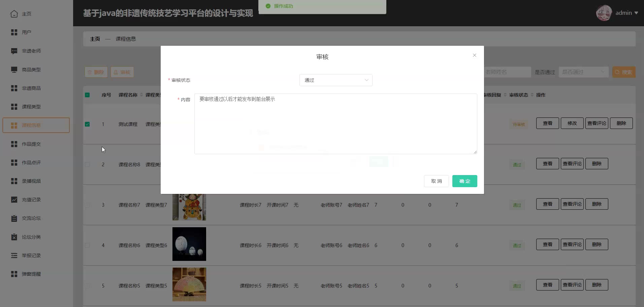Expand the 是否通过 filter dropdown
Viewport: 644px width, 307px height.
pos(583,72)
